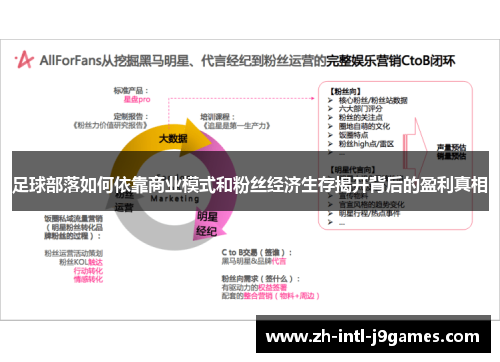Select the pink 行动转化 text
Image resolution: width=500 pixels, height=362 pixels.
click(x=88, y=271)
